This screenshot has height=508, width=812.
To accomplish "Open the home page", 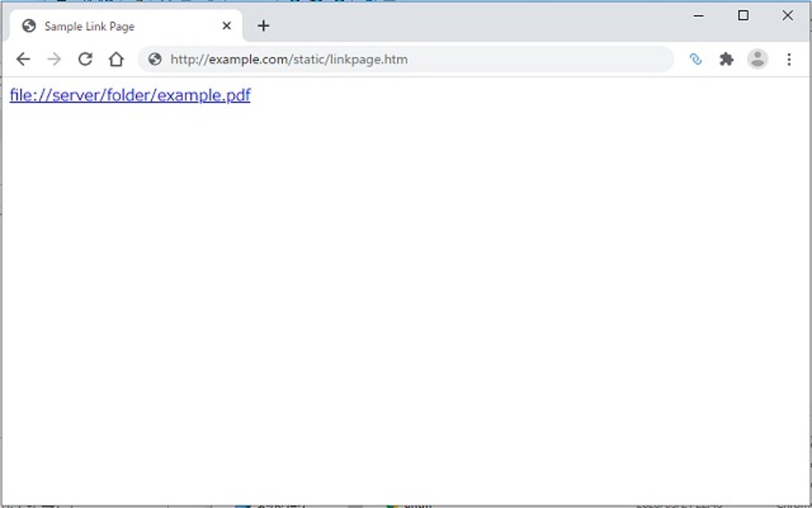I will 116,59.
